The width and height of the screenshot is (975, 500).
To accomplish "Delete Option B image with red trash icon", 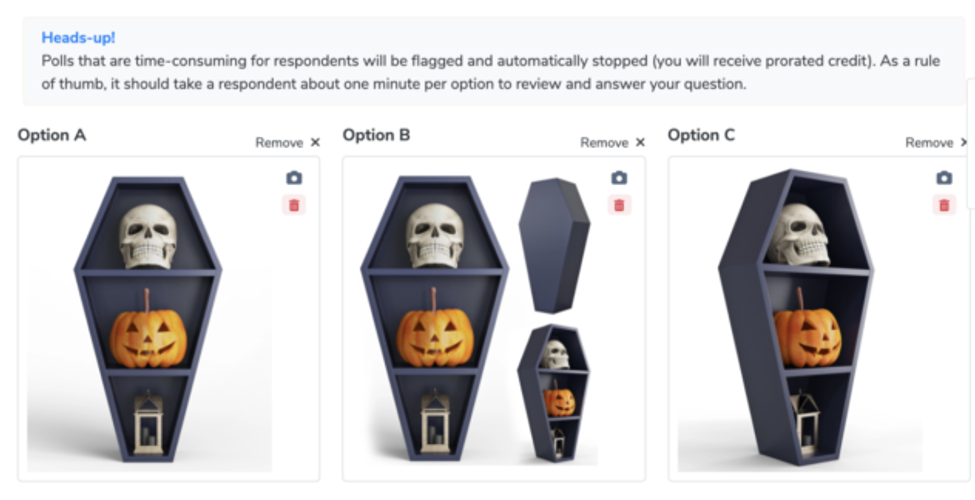I will point(619,205).
